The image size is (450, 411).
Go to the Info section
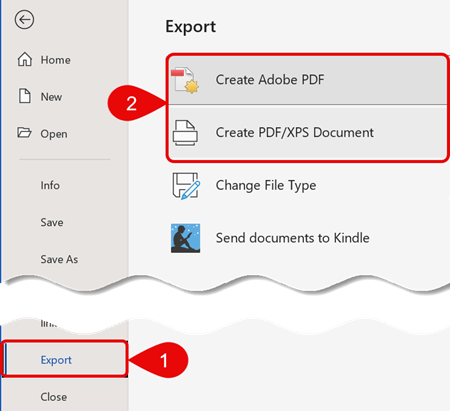(50, 185)
